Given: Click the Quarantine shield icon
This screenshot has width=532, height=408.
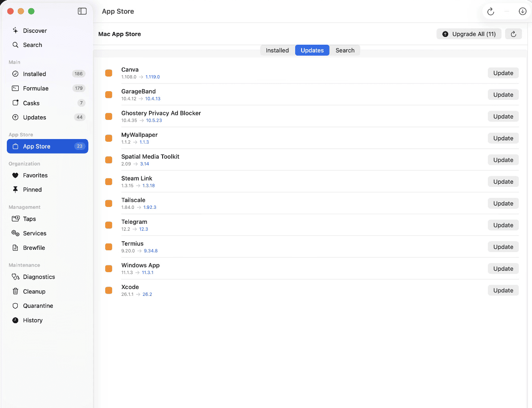Looking at the screenshot, I should 15,306.
